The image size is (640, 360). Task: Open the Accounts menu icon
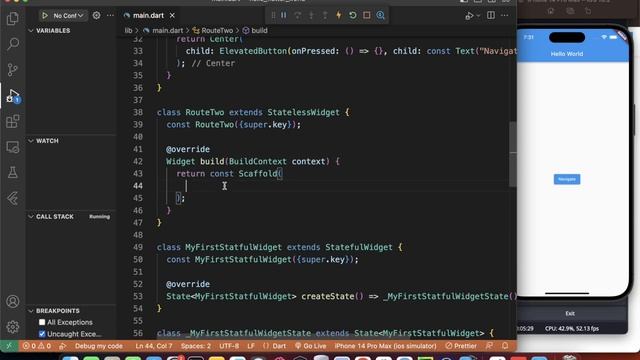click(13, 301)
